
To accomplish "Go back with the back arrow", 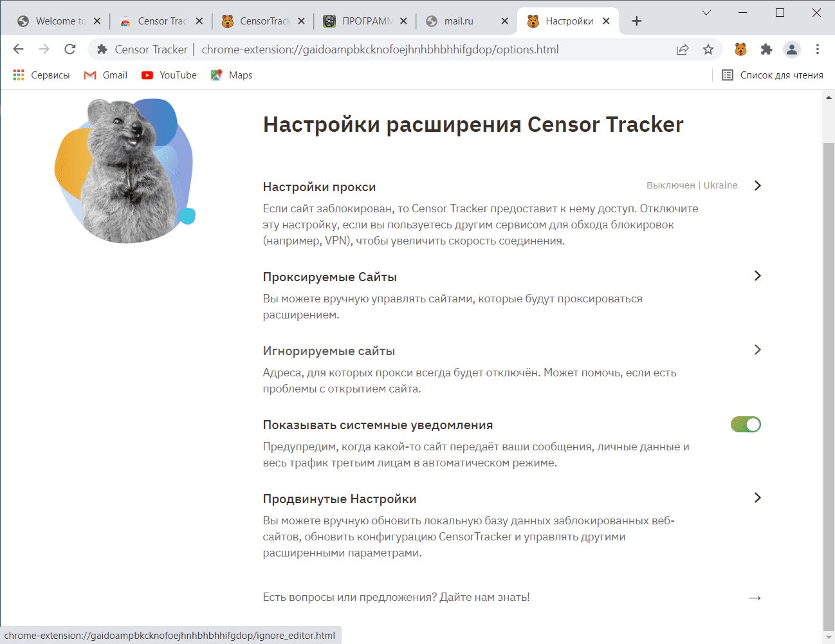I will pyautogui.click(x=19, y=50).
